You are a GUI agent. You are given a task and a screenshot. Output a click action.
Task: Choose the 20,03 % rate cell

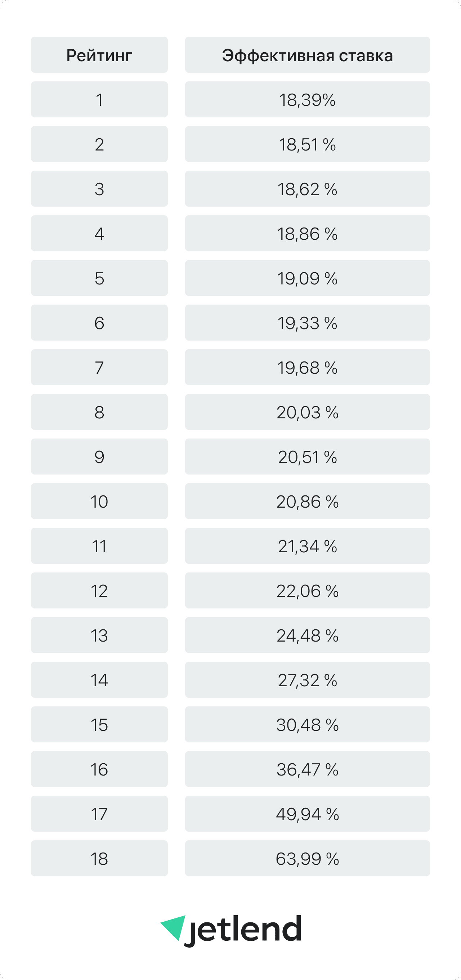(307, 412)
